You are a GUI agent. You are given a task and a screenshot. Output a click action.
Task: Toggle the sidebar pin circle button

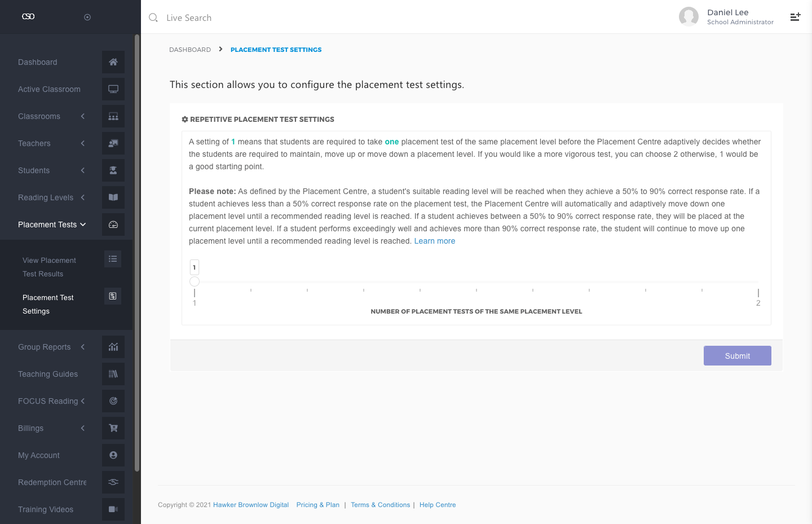[x=87, y=17]
